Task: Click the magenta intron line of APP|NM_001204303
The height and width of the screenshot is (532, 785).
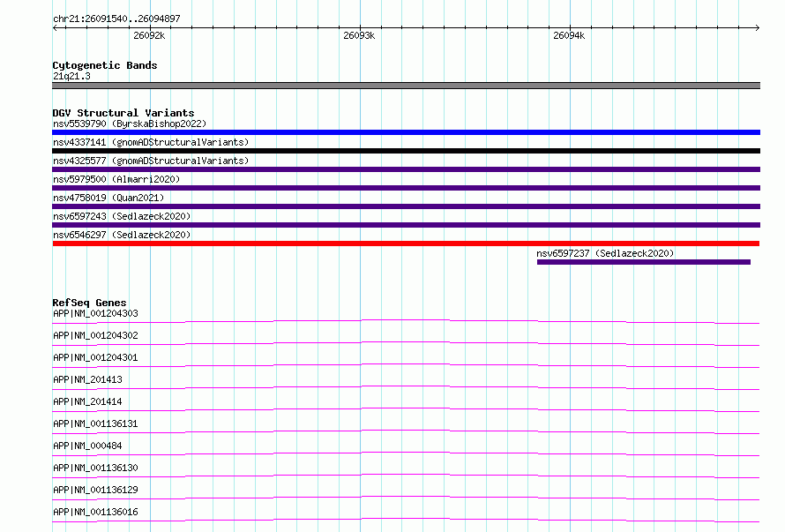Action: click(x=406, y=320)
